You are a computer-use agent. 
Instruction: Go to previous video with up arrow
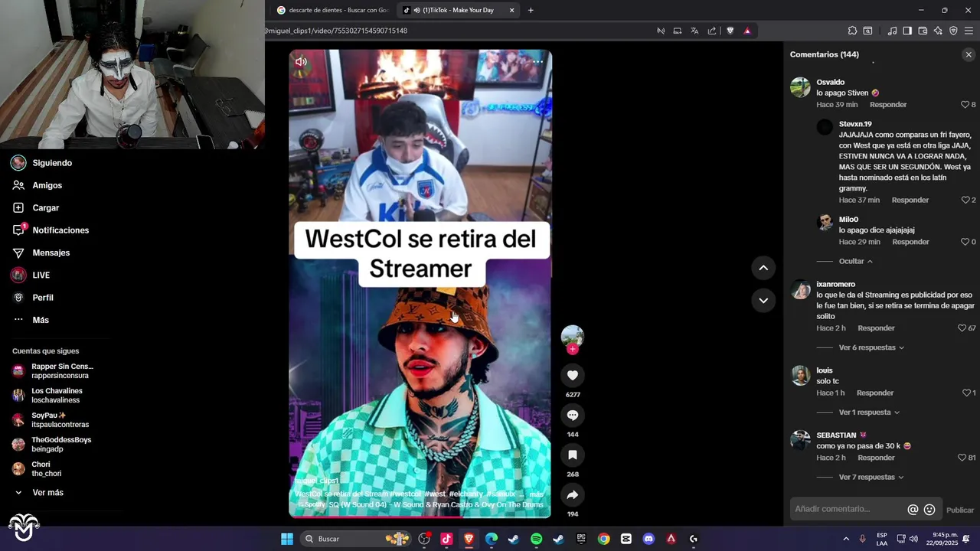coord(763,267)
